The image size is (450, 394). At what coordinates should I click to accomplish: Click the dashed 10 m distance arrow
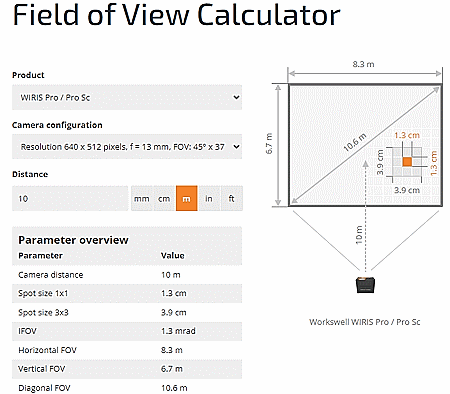click(x=366, y=217)
